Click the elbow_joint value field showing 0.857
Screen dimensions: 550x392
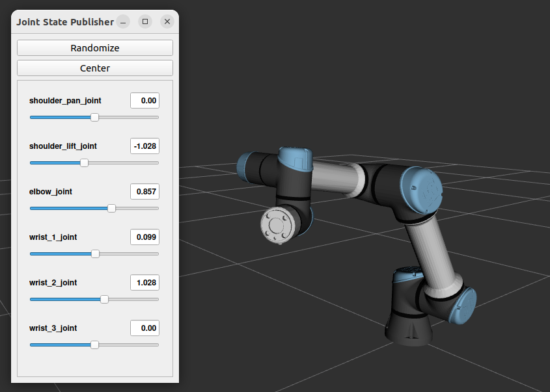[144, 192]
